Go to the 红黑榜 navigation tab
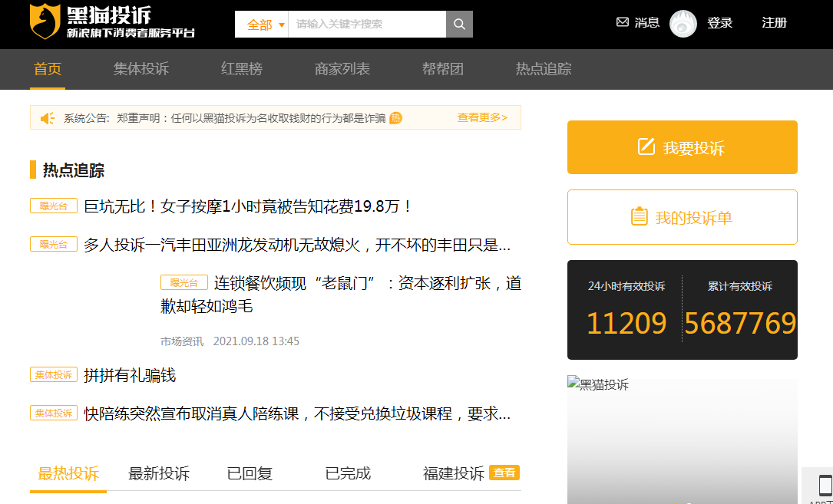The width and height of the screenshot is (833, 504). pyautogui.click(x=242, y=69)
